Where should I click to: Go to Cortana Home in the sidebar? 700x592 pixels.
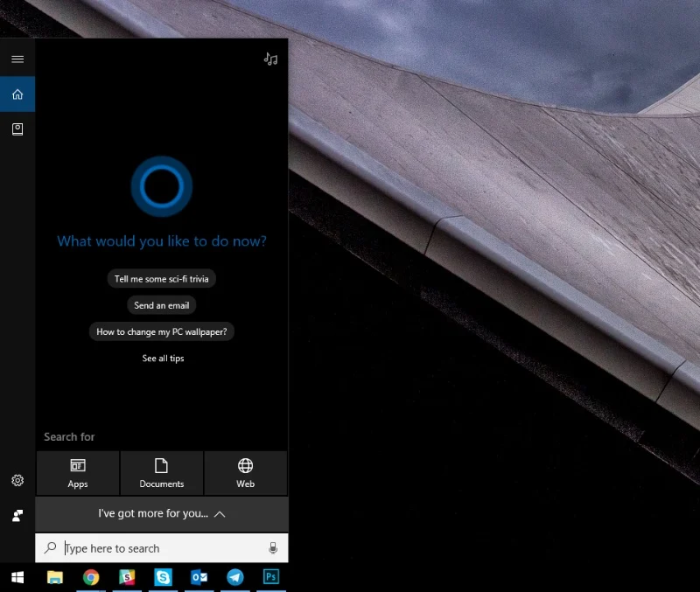tap(17, 94)
